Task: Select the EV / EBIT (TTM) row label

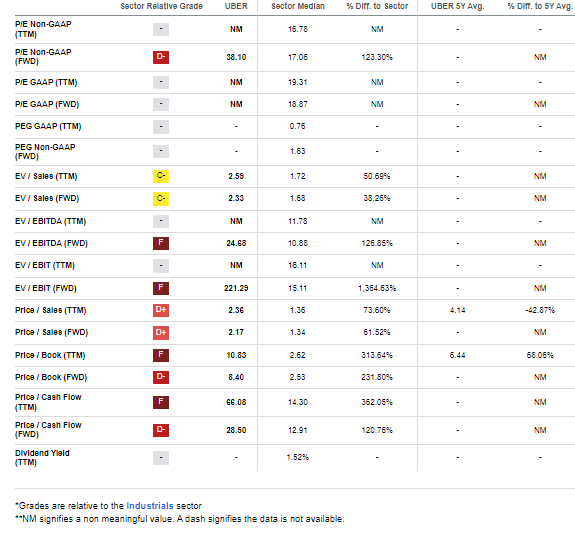Action: [x=45, y=265]
